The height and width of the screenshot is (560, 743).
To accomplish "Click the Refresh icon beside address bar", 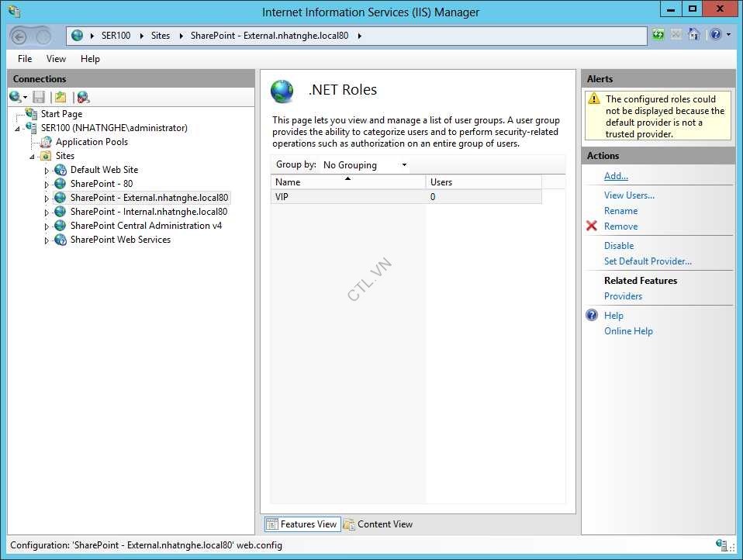I will click(x=658, y=35).
